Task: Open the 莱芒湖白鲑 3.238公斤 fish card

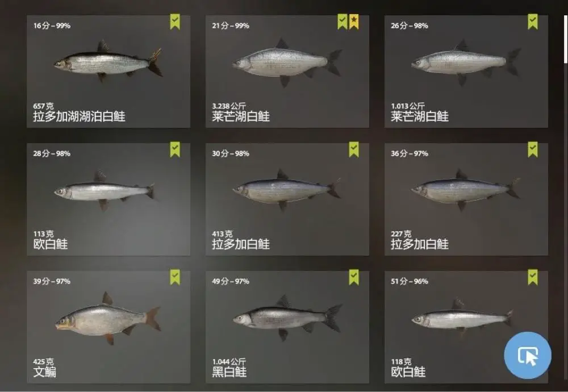Action: 287,72
